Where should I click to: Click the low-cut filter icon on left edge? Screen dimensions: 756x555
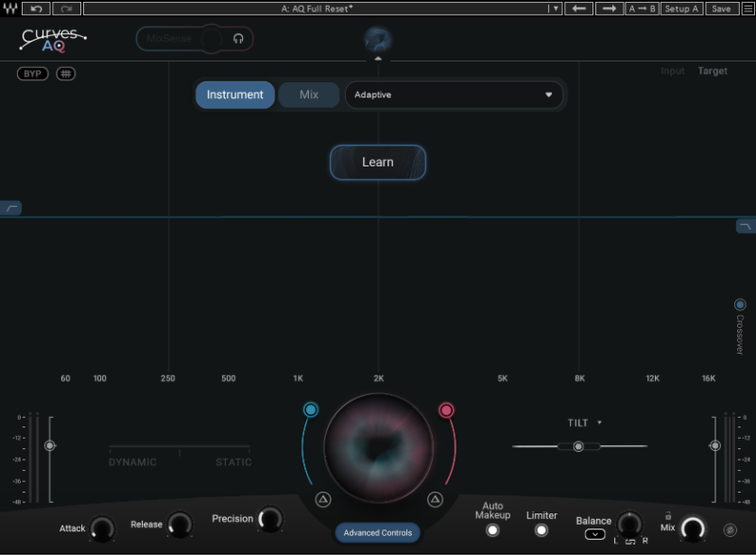point(11,208)
